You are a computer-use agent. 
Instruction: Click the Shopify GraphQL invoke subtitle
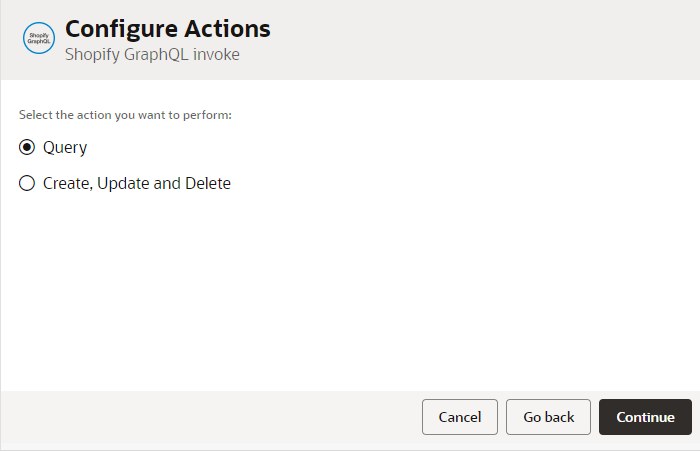152,55
